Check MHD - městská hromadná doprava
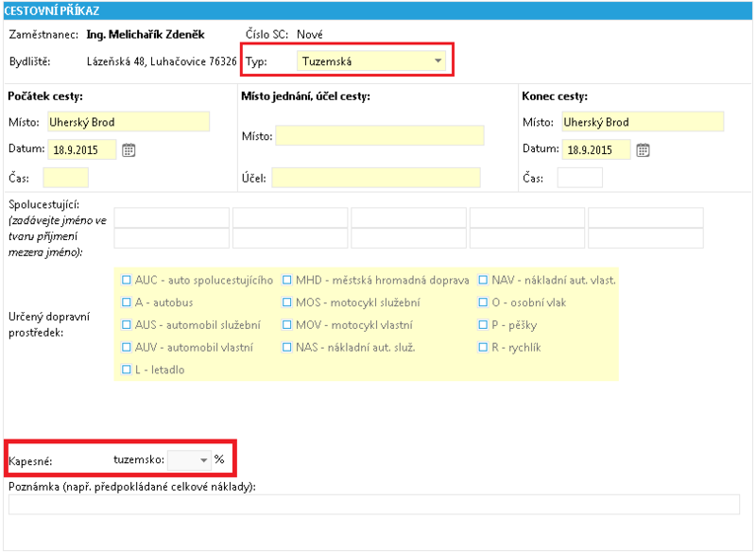The height and width of the screenshot is (553, 756). tap(287, 280)
